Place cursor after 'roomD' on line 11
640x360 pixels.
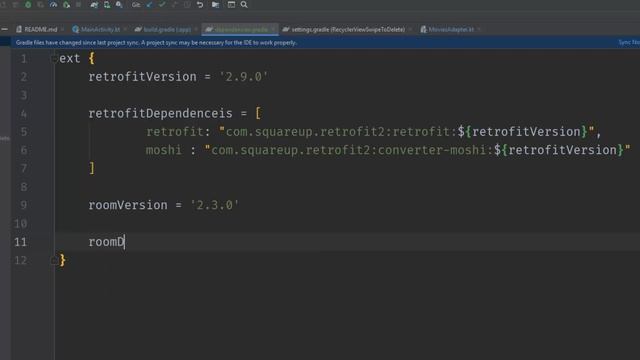tap(124, 242)
